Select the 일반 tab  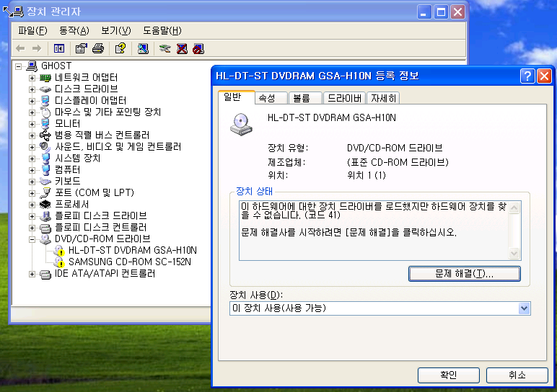pos(237,97)
